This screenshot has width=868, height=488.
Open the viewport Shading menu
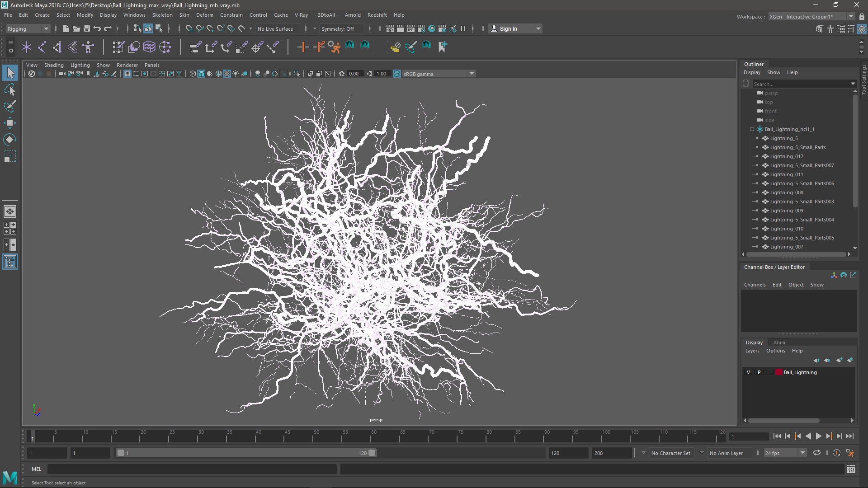pos(54,65)
